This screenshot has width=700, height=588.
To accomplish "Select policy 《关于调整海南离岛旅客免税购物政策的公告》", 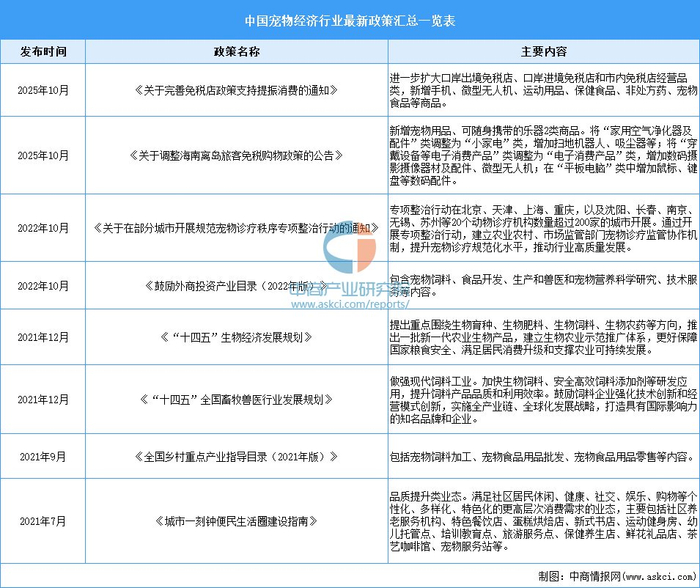I will [237, 155].
